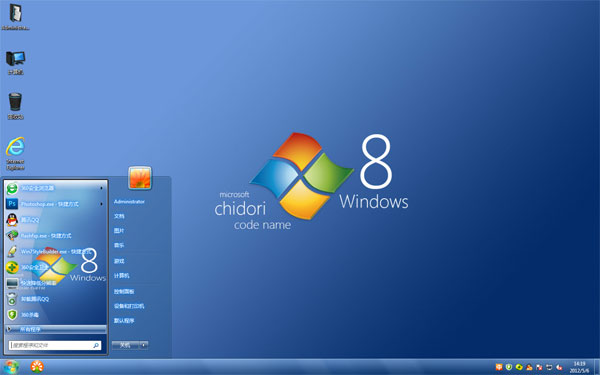600x375 pixels.
Task: Open 文档 (Documents) in Start menu
Action: pos(119,216)
